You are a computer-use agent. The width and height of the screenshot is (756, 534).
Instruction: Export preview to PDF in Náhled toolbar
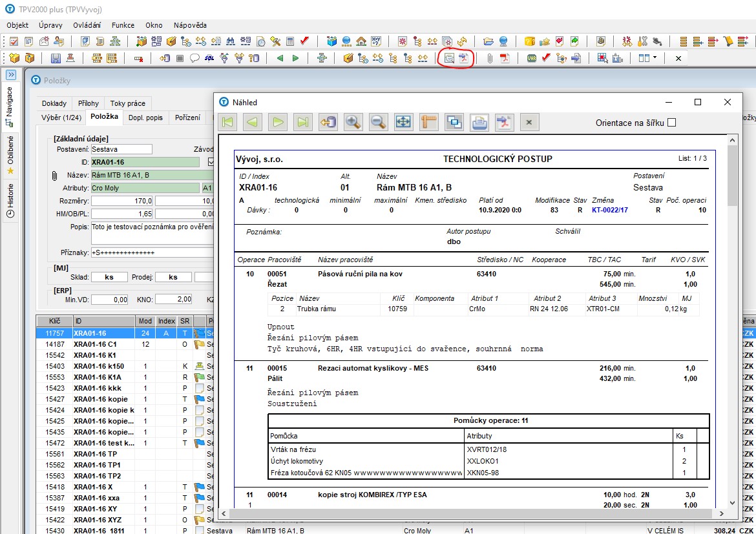(504, 123)
